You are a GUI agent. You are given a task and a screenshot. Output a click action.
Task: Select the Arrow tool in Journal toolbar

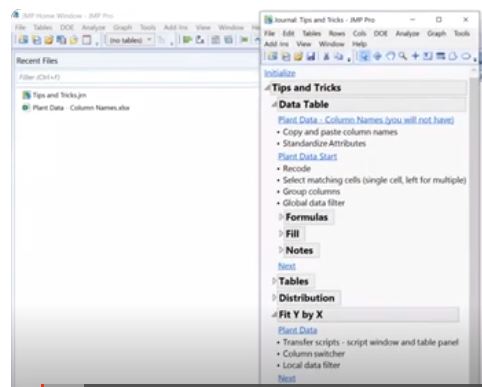(x=364, y=56)
